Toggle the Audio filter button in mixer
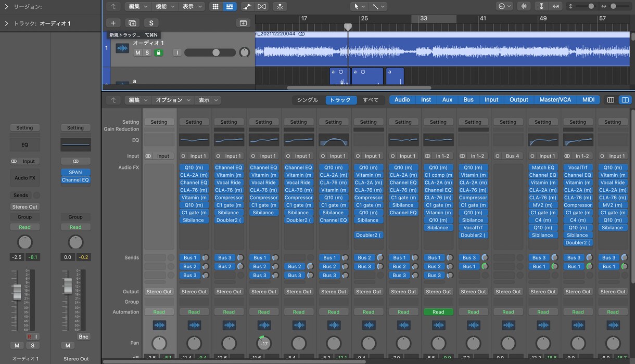 click(402, 100)
